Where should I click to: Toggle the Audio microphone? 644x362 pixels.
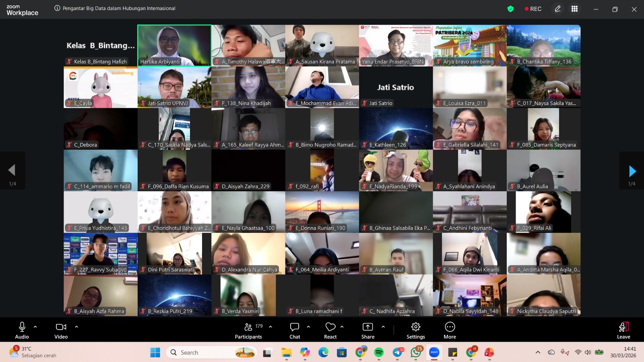coord(22,330)
